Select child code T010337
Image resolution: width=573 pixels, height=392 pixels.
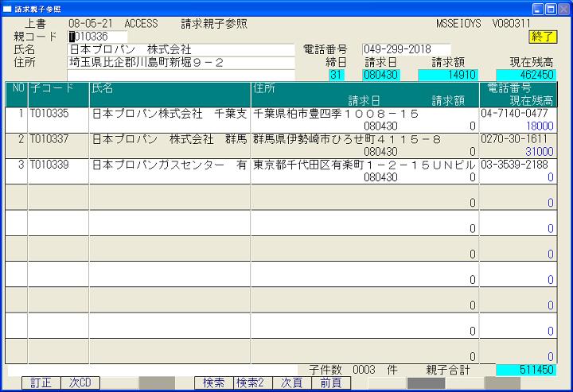click(49, 139)
